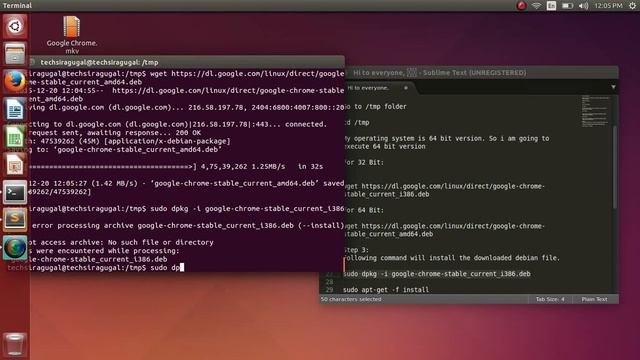Switch to Terminal via launcher icon
Image resolution: width=640 pixels, height=360 pixels.
click(15, 192)
